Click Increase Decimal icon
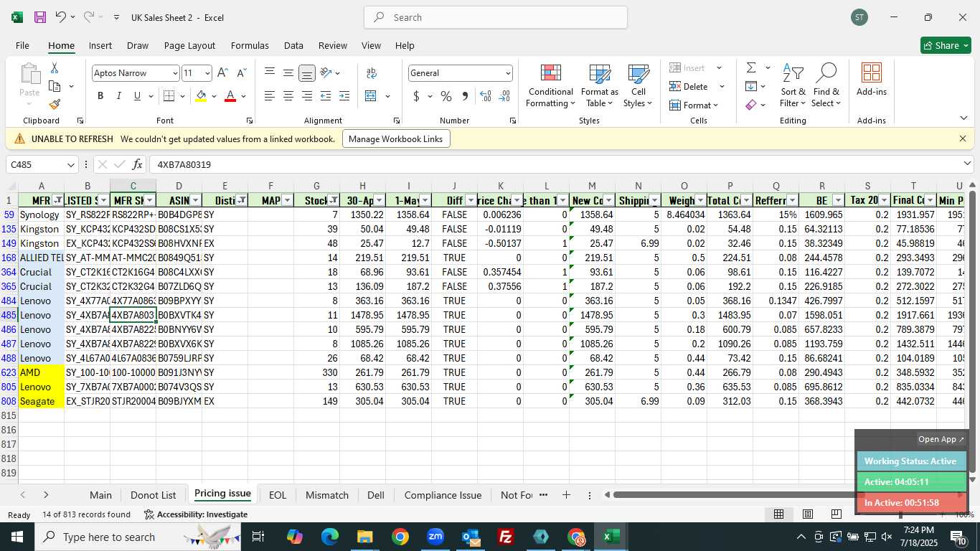 pos(486,96)
